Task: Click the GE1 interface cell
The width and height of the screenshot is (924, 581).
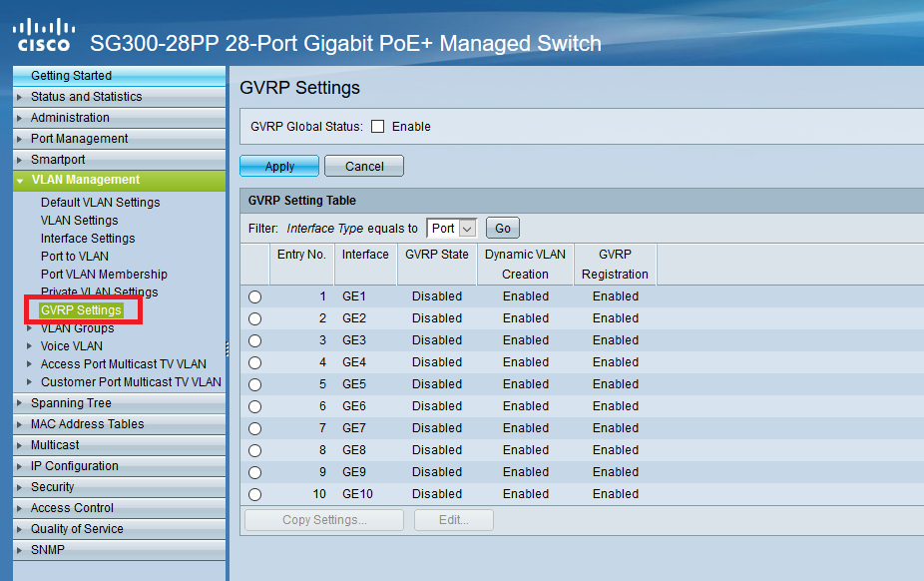Action: click(354, 296)
